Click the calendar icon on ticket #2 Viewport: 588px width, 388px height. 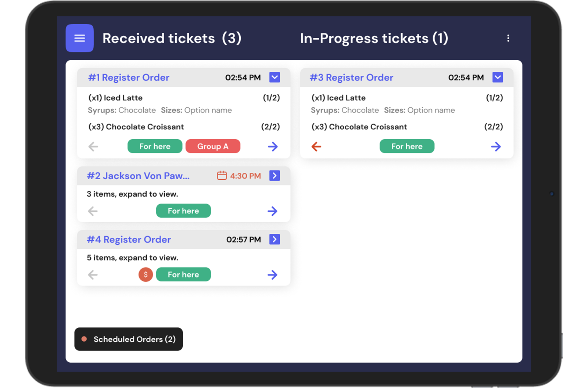(x=222, y=176)
